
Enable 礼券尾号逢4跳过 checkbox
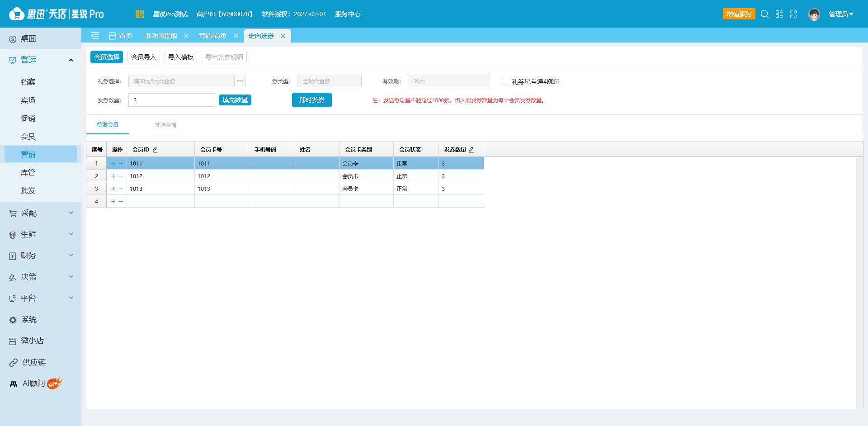click(505, 81)
